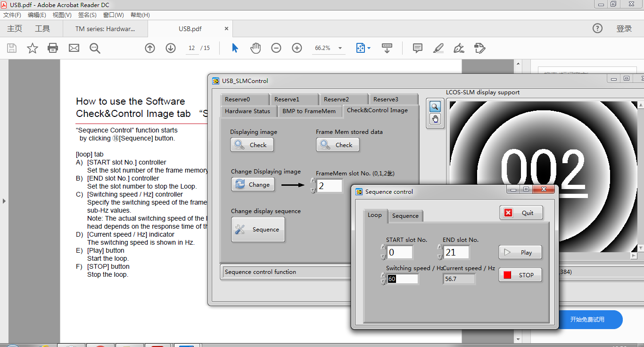Select the hand pan tool in Acrobat
The height and width of the screenshot is (347, 644).
256,48
